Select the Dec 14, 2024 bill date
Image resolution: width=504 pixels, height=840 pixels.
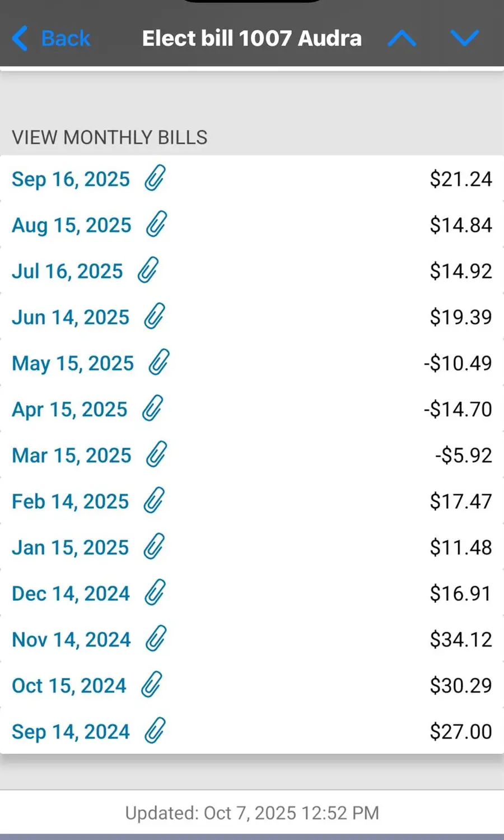pos(71,593)
